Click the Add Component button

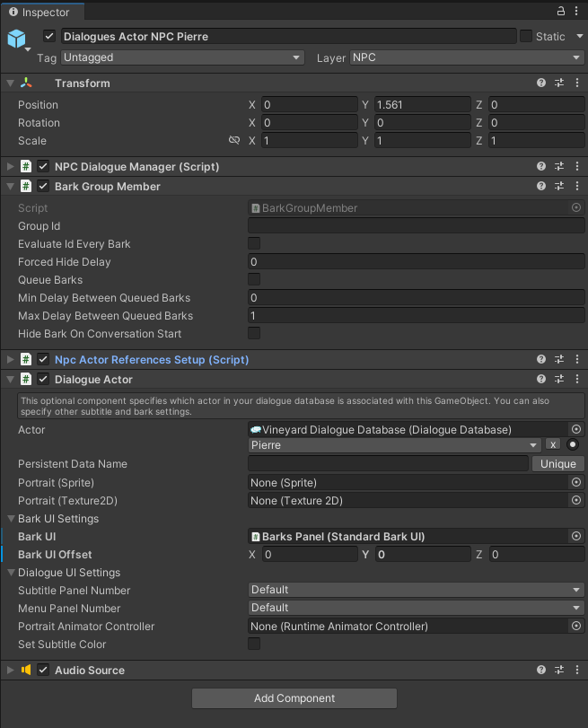pyautogui.click(x=294, y=698)
